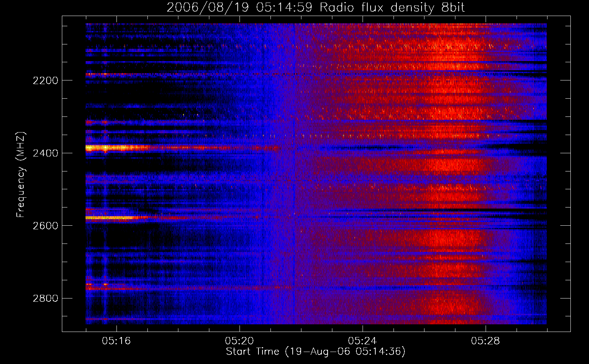Click the 2400 frequency tick label

pos(46,153)
